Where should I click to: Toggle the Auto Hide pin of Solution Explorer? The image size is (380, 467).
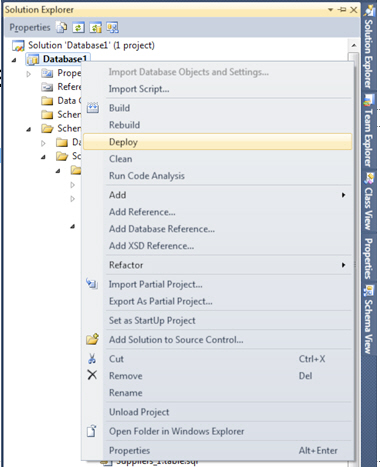point(342,10)
